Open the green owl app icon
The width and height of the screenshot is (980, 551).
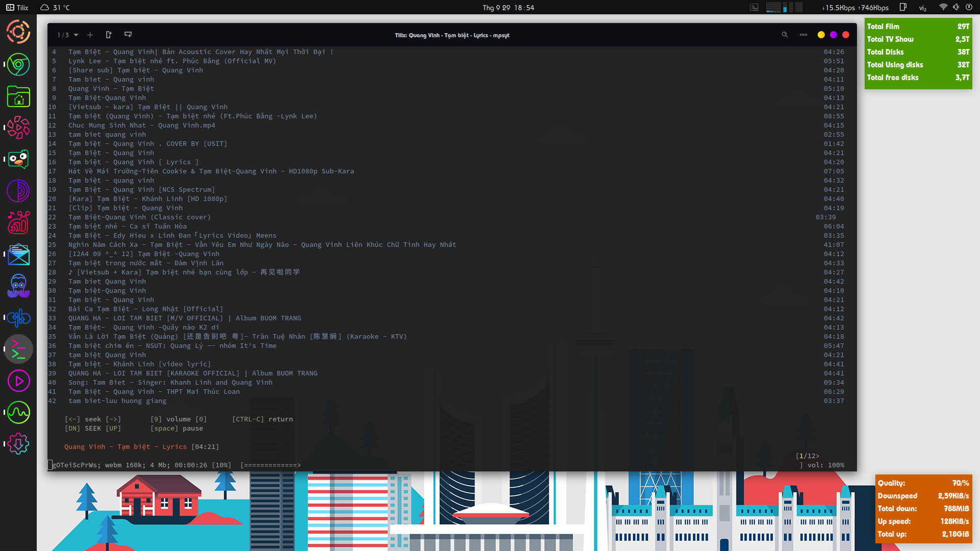point(18,159)
